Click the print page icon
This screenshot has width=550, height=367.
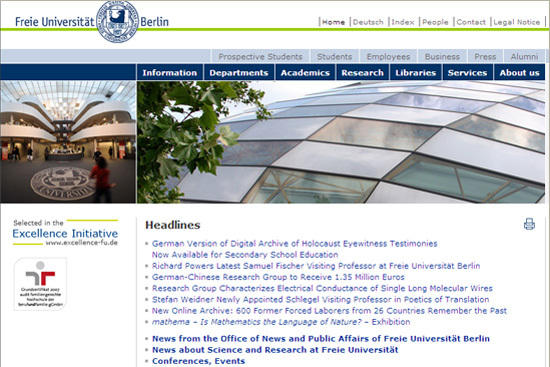(x=529, y=224)
